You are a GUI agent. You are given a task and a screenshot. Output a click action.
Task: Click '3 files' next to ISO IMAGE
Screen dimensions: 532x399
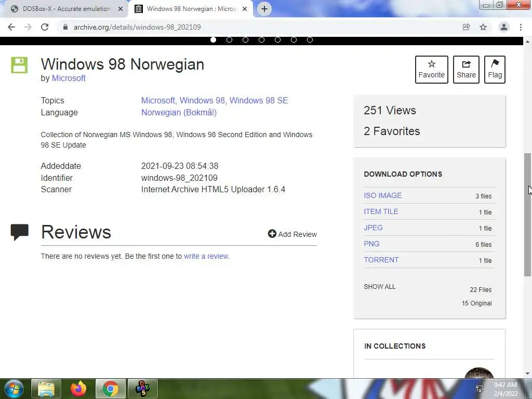coord(484,196)
